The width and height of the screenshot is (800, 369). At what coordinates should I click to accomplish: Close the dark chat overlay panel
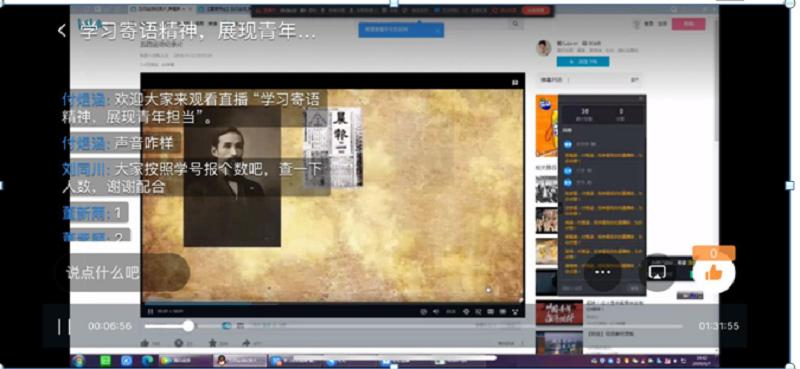641,98
